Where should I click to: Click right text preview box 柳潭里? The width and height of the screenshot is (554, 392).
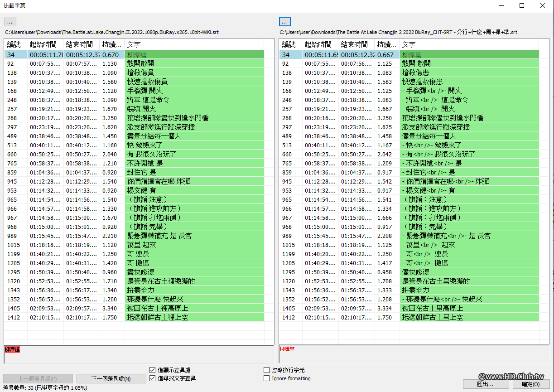(x=414, y=355)
